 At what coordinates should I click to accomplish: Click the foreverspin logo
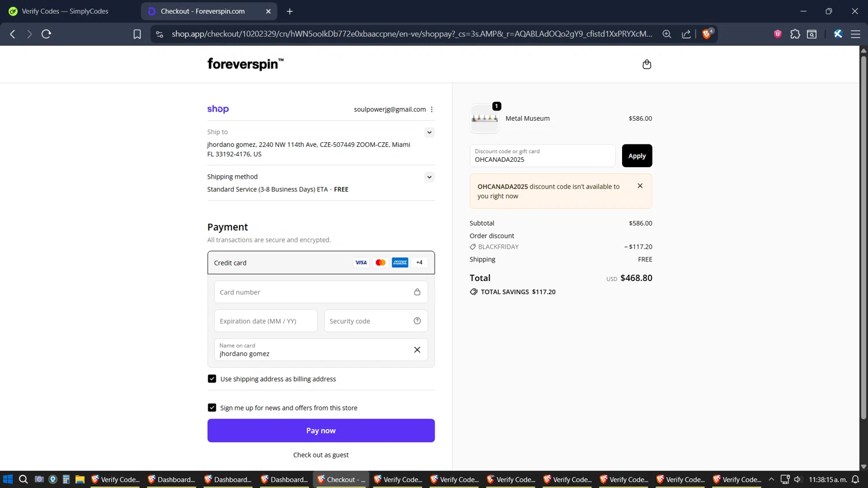245,64
